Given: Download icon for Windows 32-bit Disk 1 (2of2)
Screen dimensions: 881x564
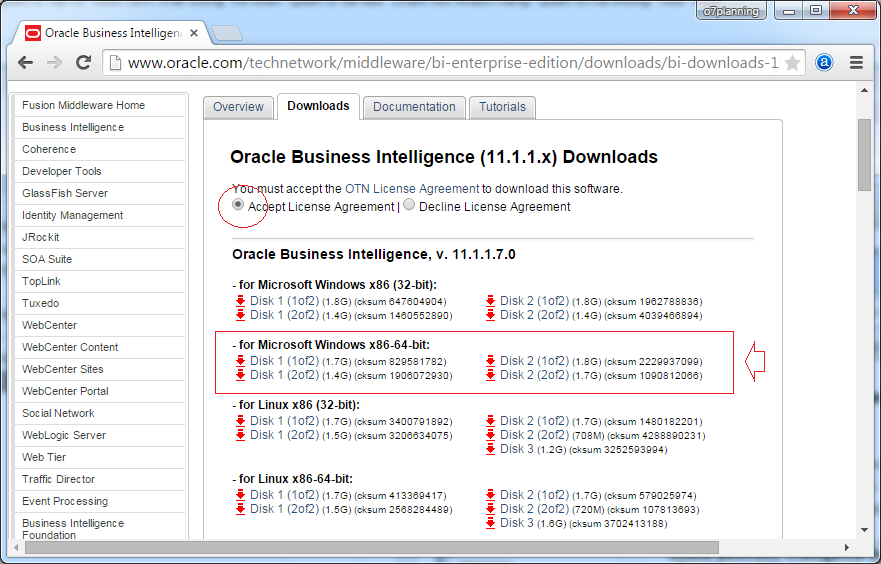Looking at the screenshot, I should click(x=240, y=315).
